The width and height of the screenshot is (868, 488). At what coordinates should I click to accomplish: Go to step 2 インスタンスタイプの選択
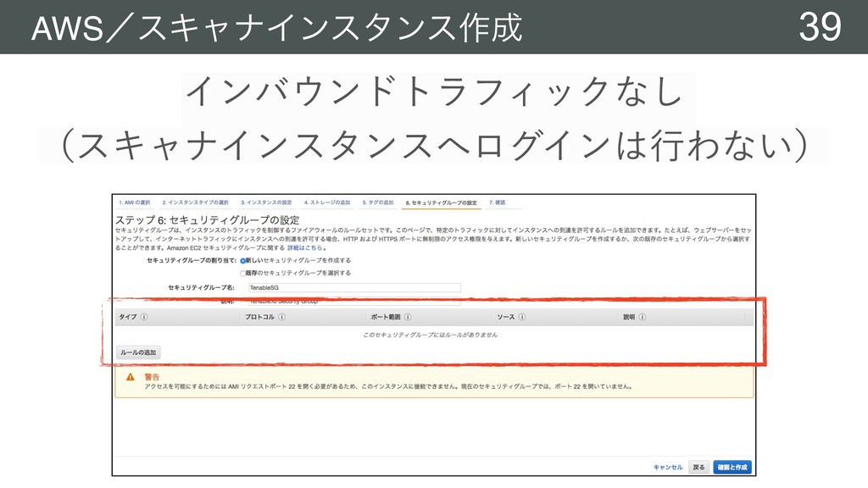click(196, 202)
